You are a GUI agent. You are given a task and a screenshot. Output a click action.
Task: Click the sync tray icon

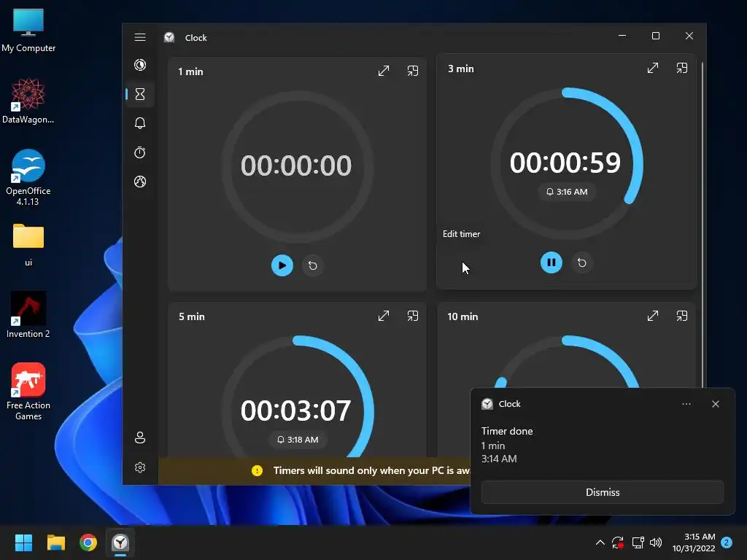[618, 542]
